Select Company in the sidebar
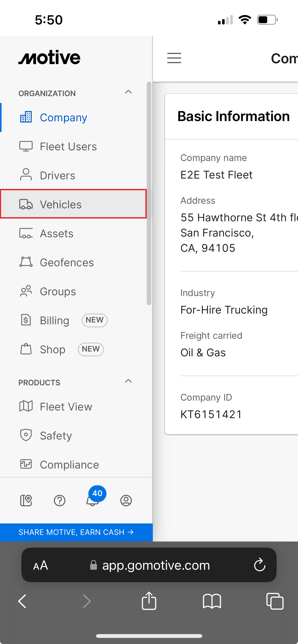Viewport: 298px width, 644px height. click(73, 118)
